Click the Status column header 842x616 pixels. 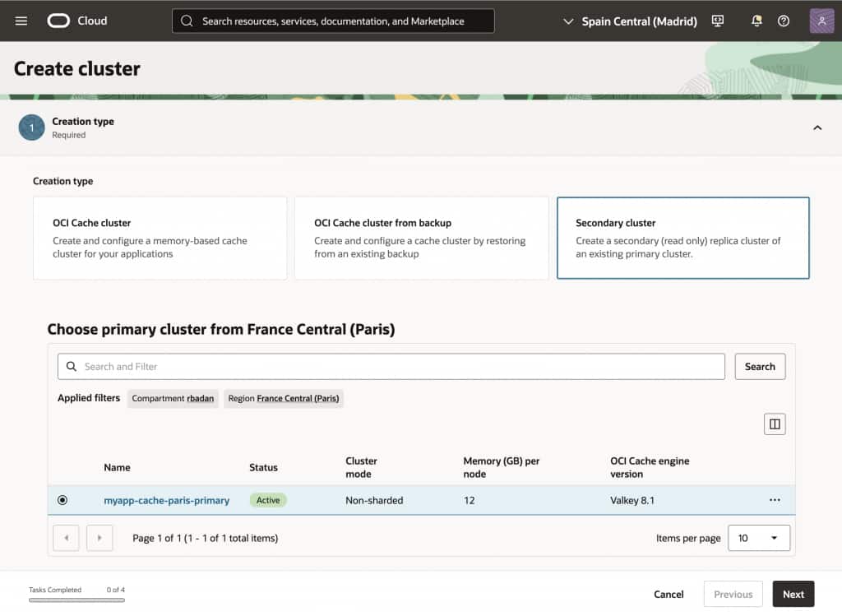[x=263, y=467]
